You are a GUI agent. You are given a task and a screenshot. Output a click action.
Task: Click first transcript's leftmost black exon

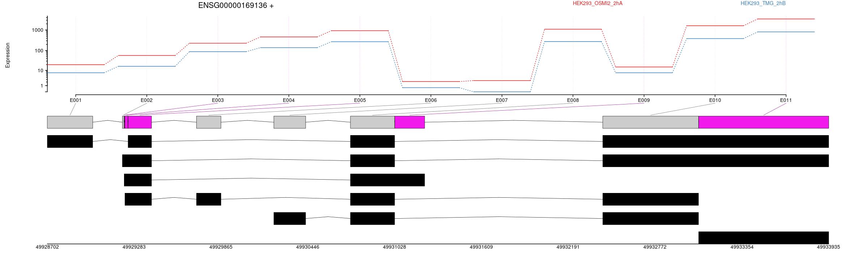[x=70, y=141]
